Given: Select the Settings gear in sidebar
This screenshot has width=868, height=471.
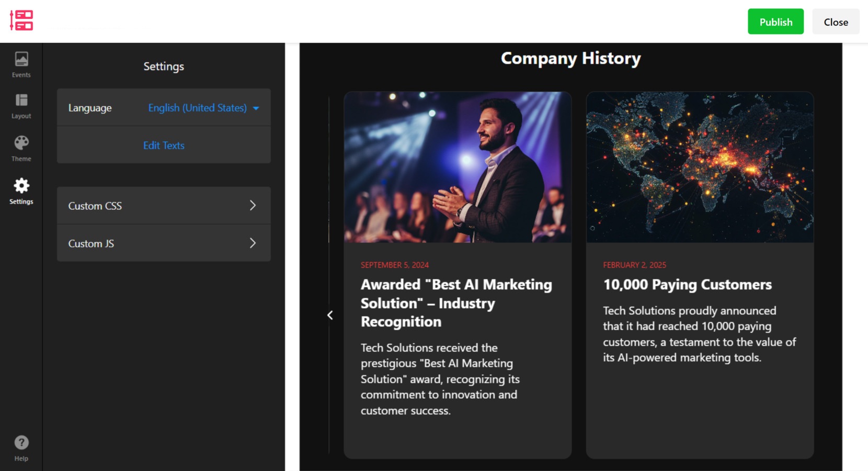Looking at the screenshot, I should tap(21, 191).
